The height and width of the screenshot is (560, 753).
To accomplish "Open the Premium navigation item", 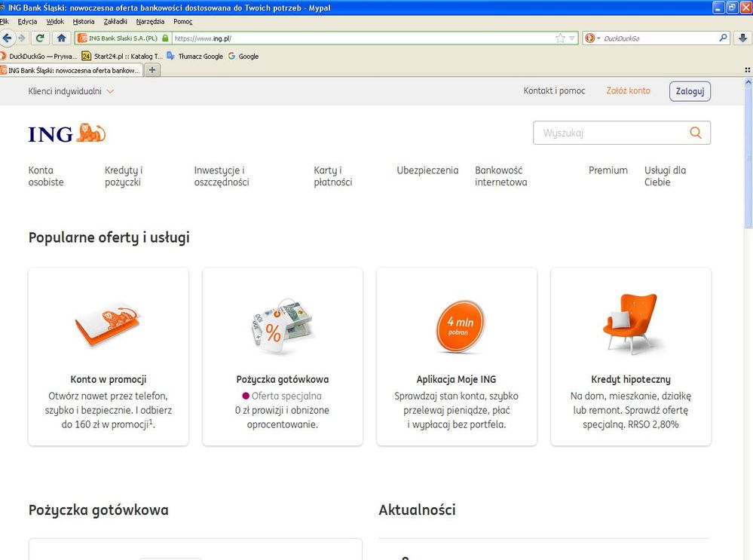I will (x=608, y=170).
